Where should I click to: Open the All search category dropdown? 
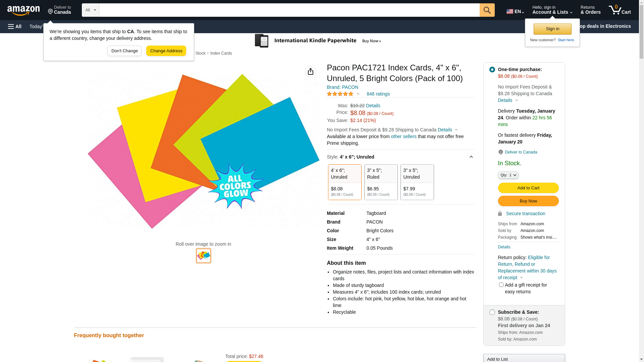91,10
